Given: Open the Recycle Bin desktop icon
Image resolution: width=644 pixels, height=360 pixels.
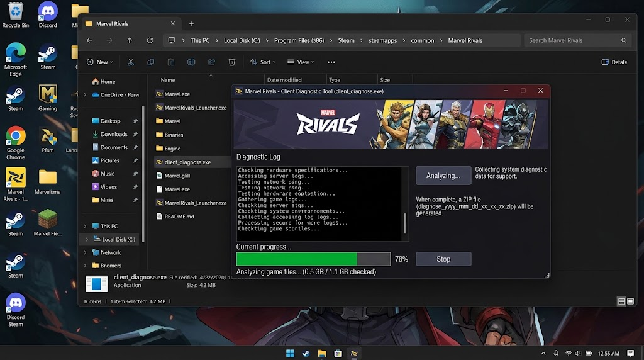Looking at the screenshot, I should 16,16.
